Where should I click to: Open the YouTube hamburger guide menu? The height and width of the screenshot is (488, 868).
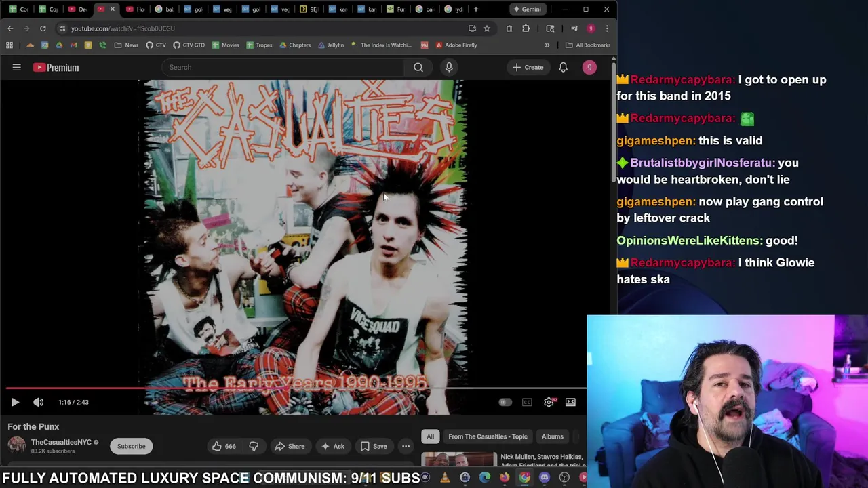click(17, 67)
